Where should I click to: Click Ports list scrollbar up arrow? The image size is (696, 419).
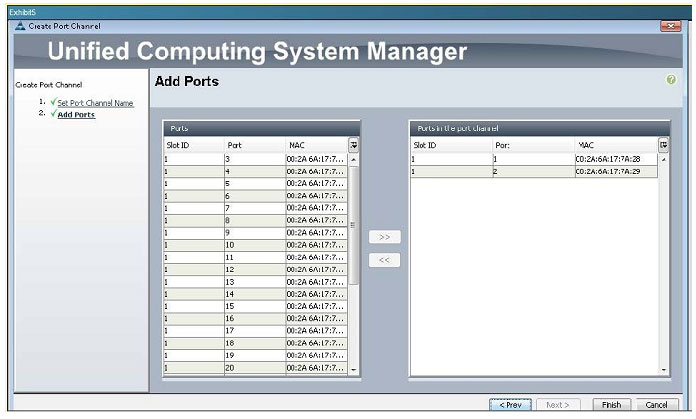click(x=354, y=160)
